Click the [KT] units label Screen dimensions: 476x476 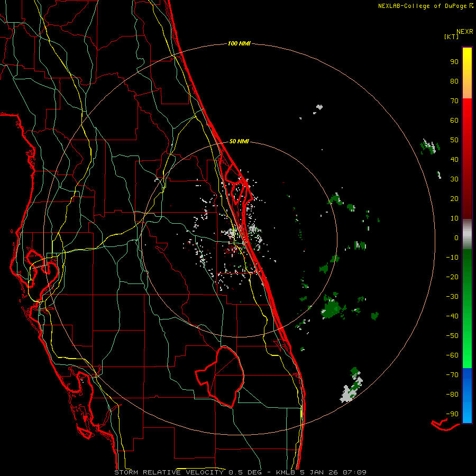[x=452, y=36]
